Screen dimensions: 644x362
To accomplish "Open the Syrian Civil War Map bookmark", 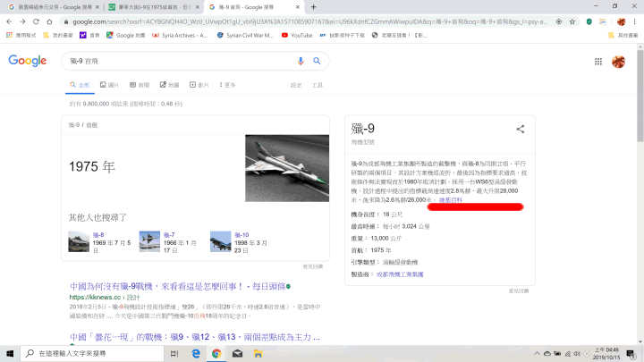I will (245, 35).
